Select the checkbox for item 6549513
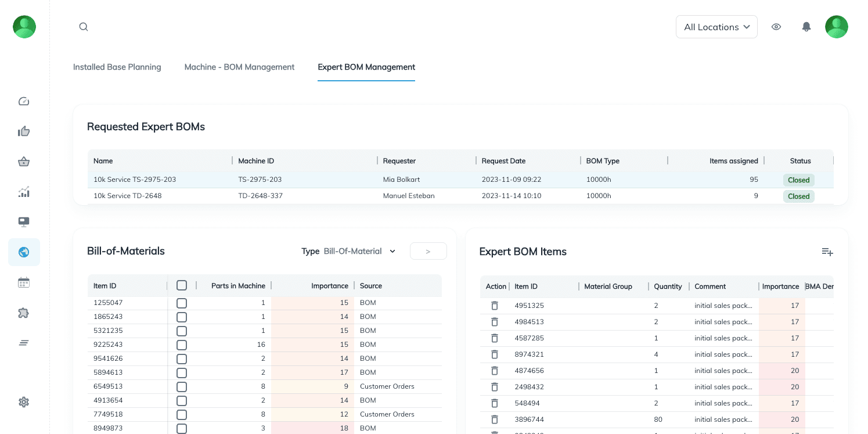 182,386
